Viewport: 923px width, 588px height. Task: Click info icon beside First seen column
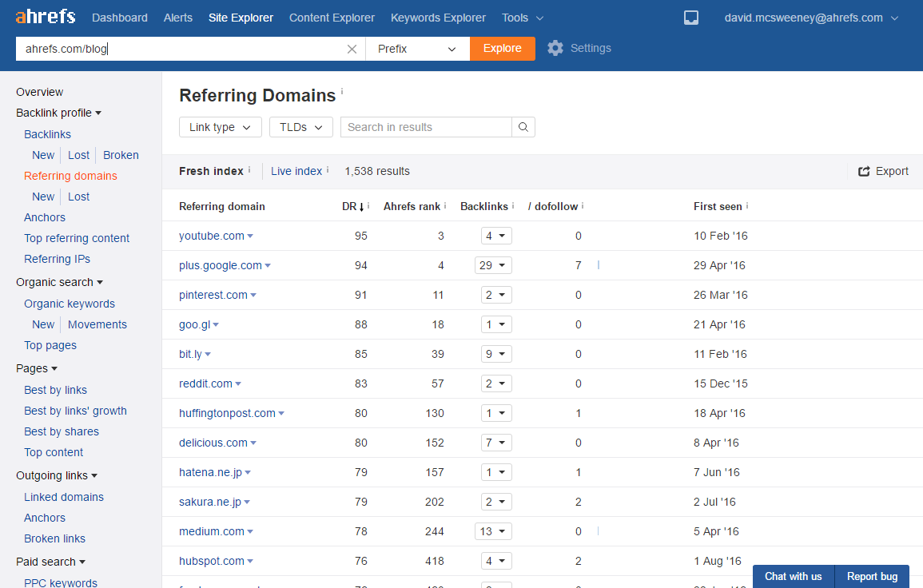tap(747, 205)
